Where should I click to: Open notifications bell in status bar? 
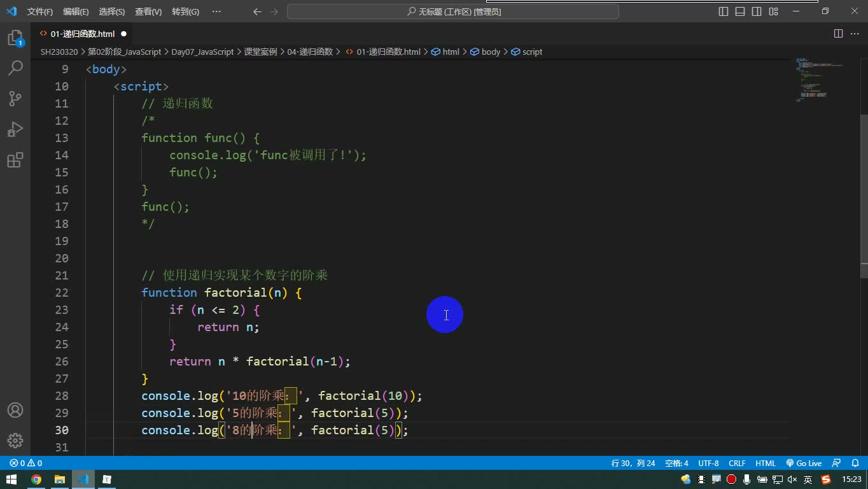pos(855,464)
